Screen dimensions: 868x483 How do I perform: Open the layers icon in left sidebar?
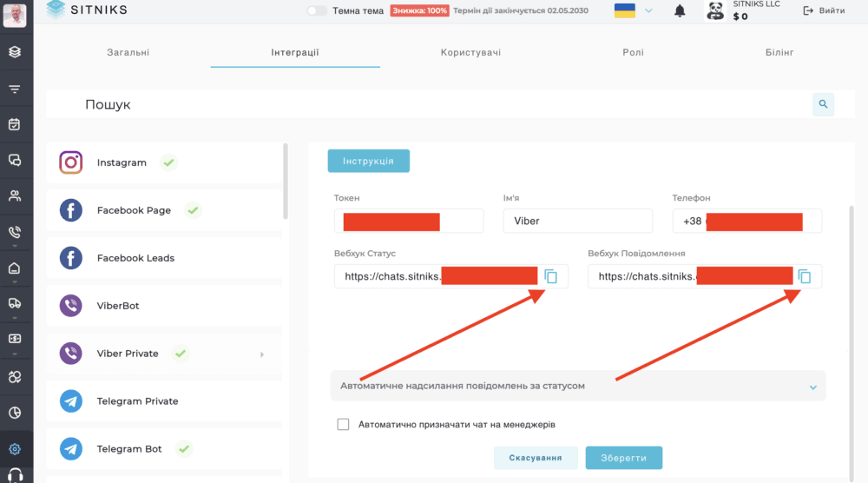pyautogui.click(x=15, y=51)
